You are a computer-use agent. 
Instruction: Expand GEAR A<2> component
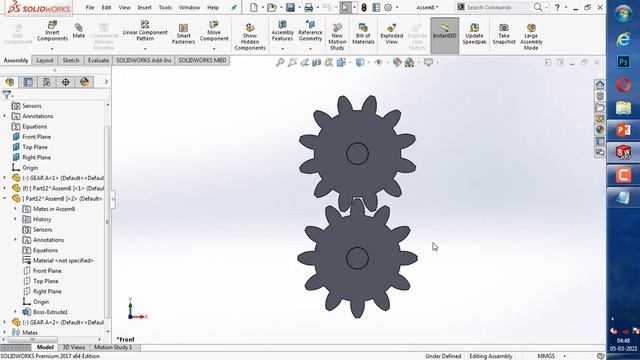[4, 322]
